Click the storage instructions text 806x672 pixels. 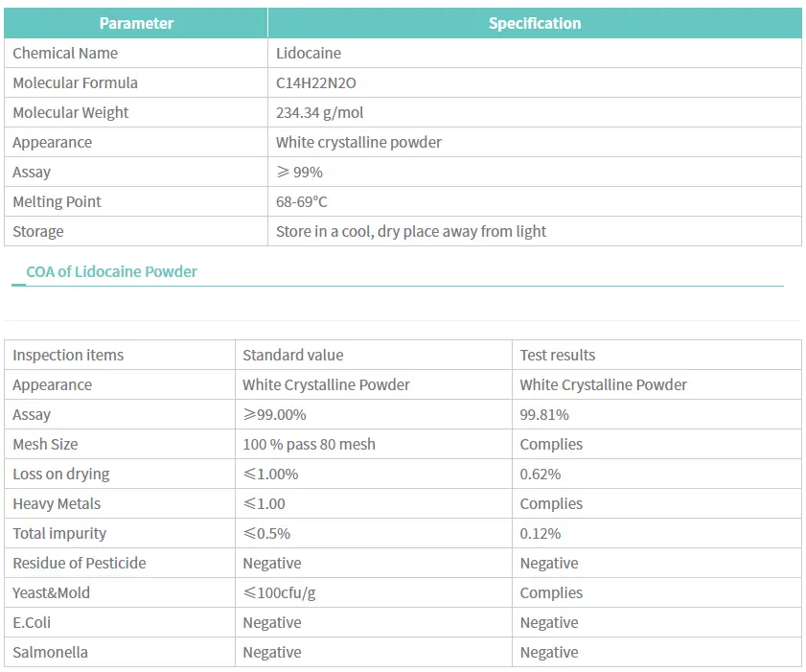pos(411,231)
